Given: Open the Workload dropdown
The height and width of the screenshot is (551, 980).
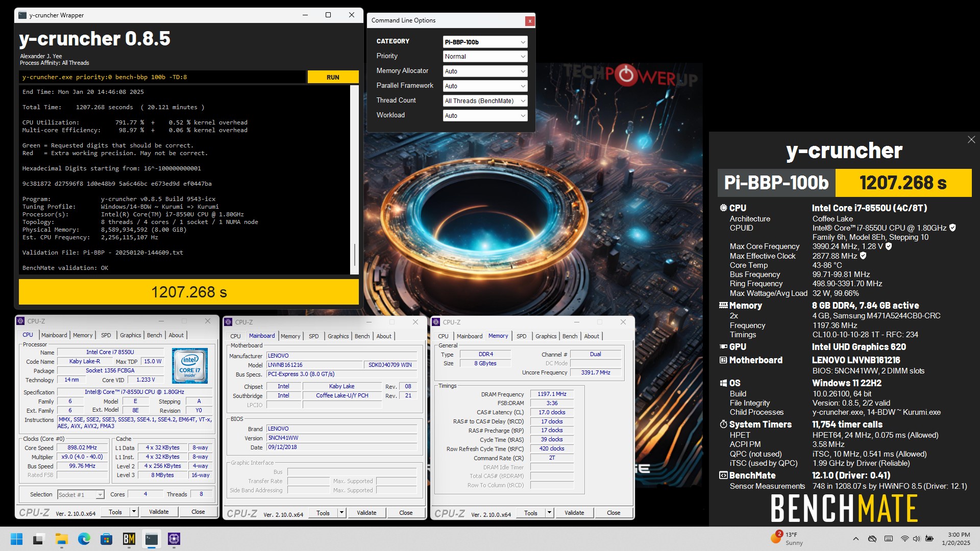Looking at the screenshot, I should pos(485,116).
